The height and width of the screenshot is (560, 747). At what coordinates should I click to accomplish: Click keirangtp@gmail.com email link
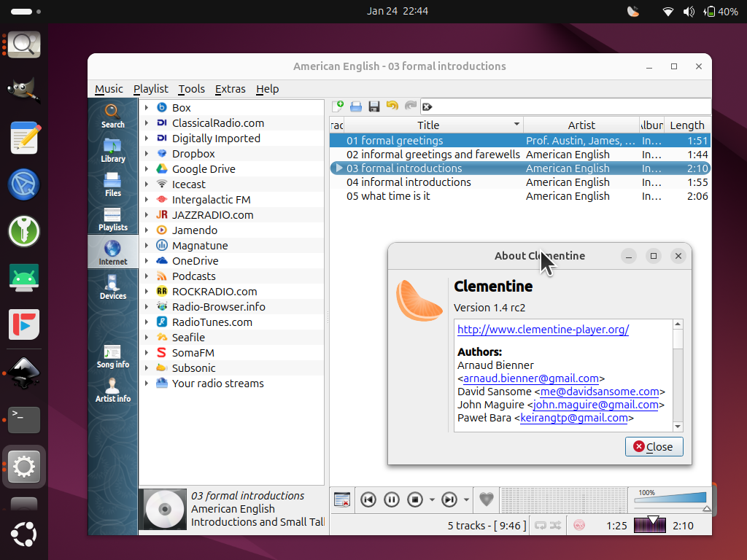pos(573,418)
